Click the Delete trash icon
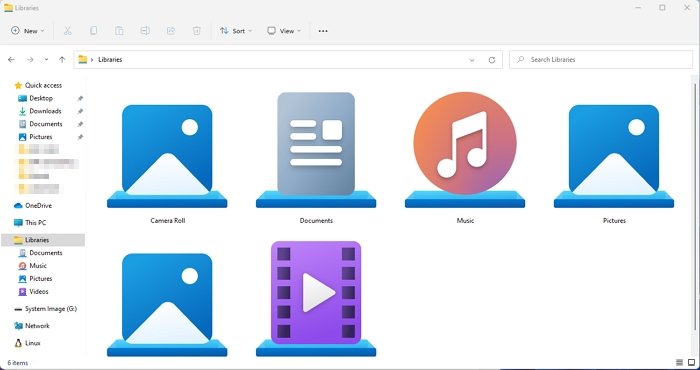700x370 pixels. point(196,31)
